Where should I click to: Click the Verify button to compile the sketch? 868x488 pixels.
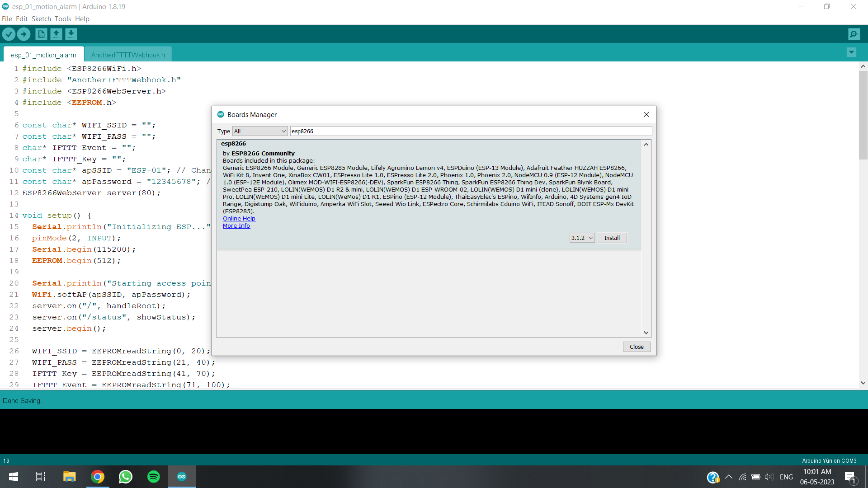click(x=9, y=34)
